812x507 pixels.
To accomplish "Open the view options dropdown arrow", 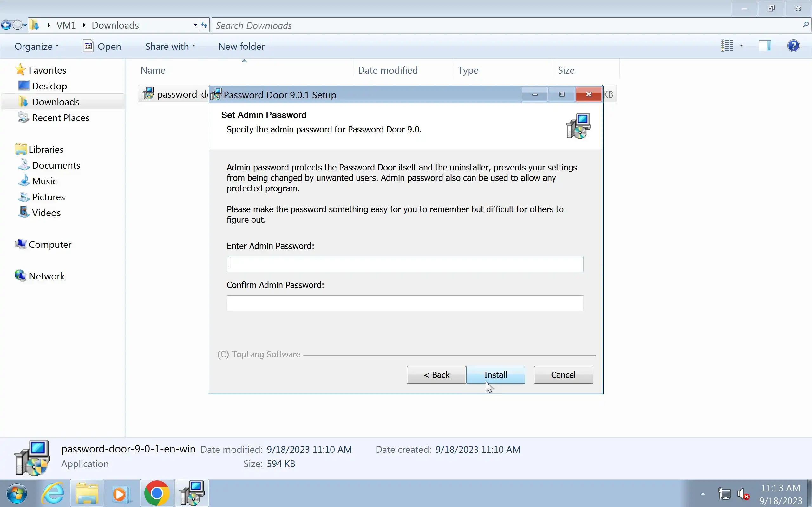I will click(x=741, y=46).
